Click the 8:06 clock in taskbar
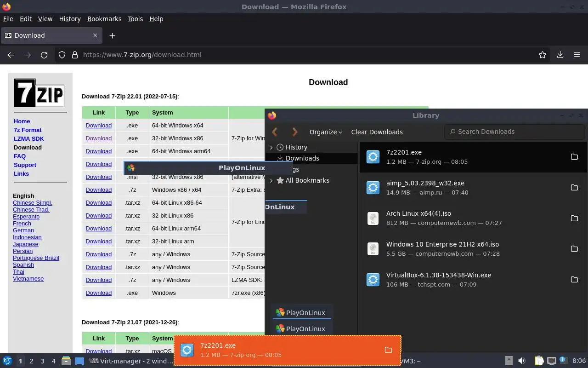 pos(579,361)
